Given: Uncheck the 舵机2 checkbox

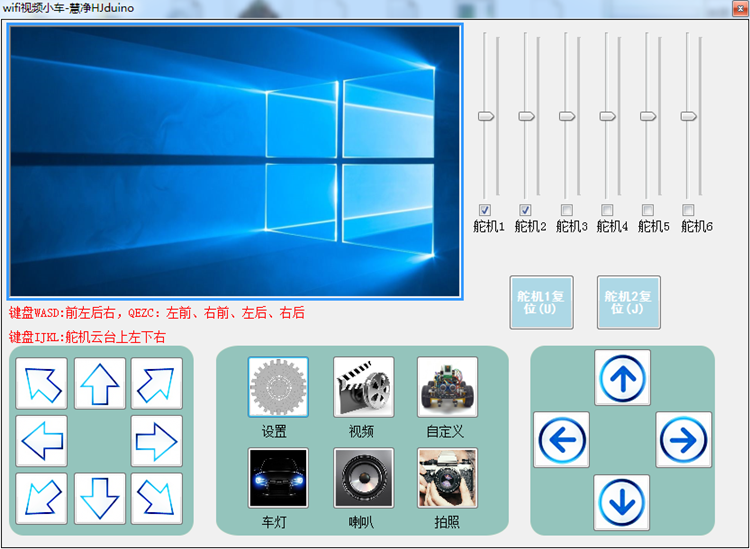Looking at the screenshot, I should click(x=525, y=210).
